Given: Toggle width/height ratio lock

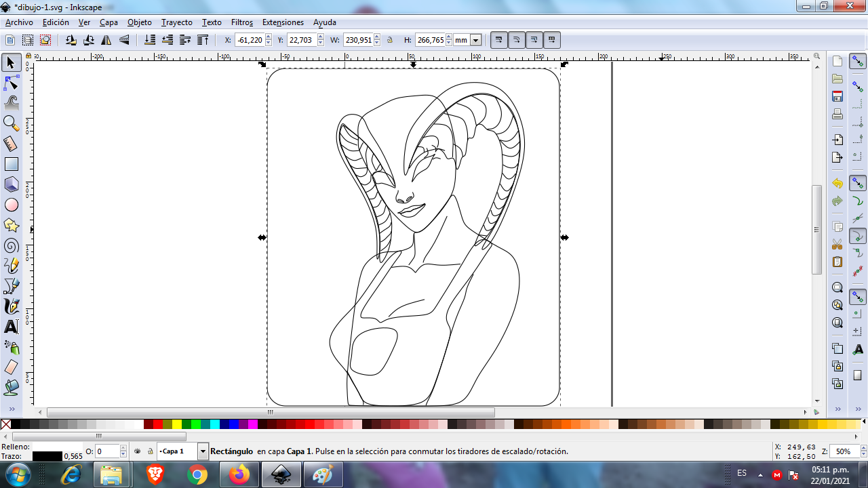Looking at the screenshot, I should (x=390, y=40).
